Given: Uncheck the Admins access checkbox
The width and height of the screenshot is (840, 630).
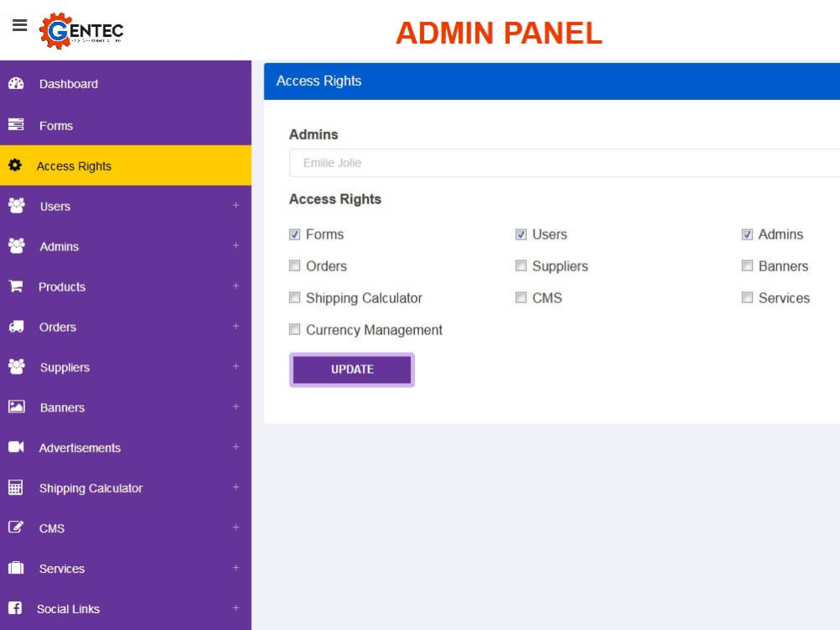Looking at the screenshot, I should [748, 234].
